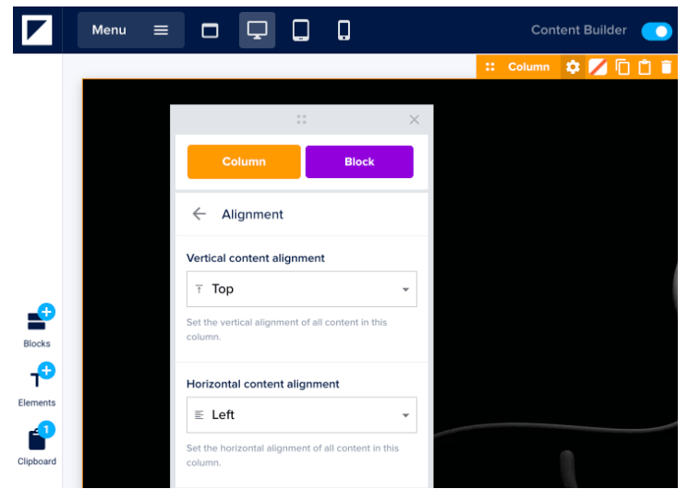The image size is (688, 501).
Task: Toggle the Content Builder switch
Action: pos(656,30)
